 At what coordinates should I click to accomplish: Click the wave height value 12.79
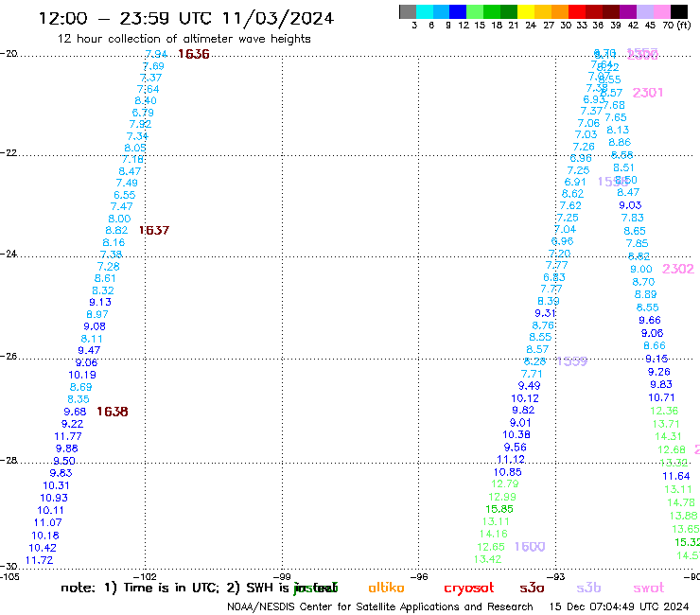coord(505,483)
